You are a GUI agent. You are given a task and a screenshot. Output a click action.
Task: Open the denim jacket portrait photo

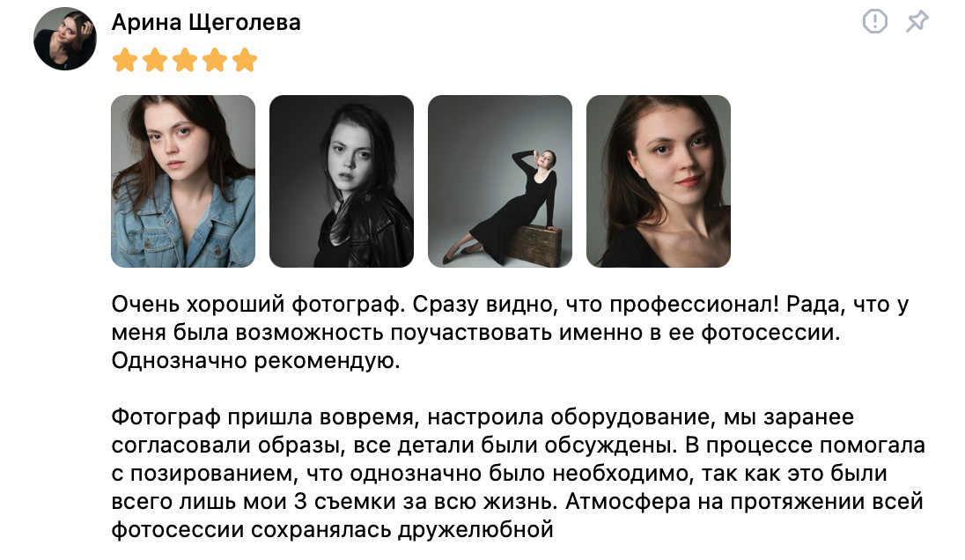tap(183, 181)
